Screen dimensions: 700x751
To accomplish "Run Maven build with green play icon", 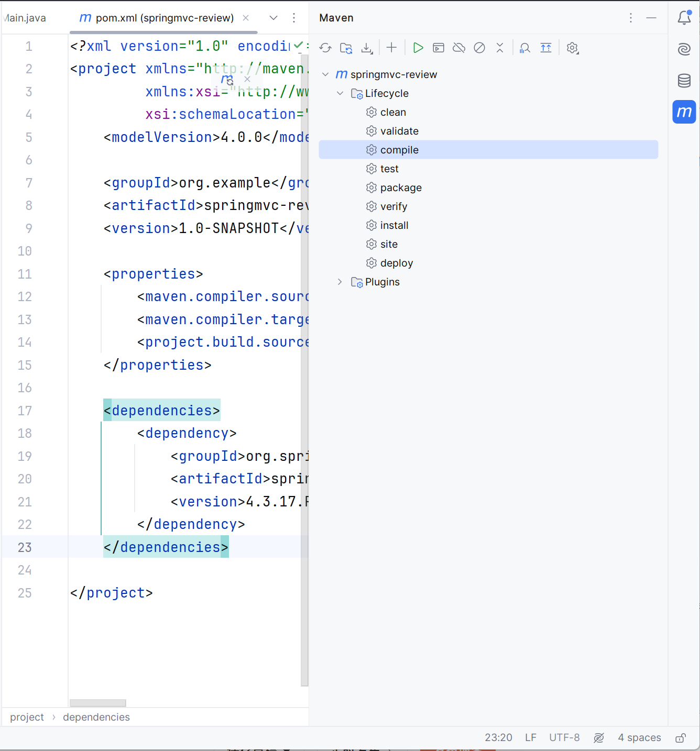I will (x=418, y=48).
